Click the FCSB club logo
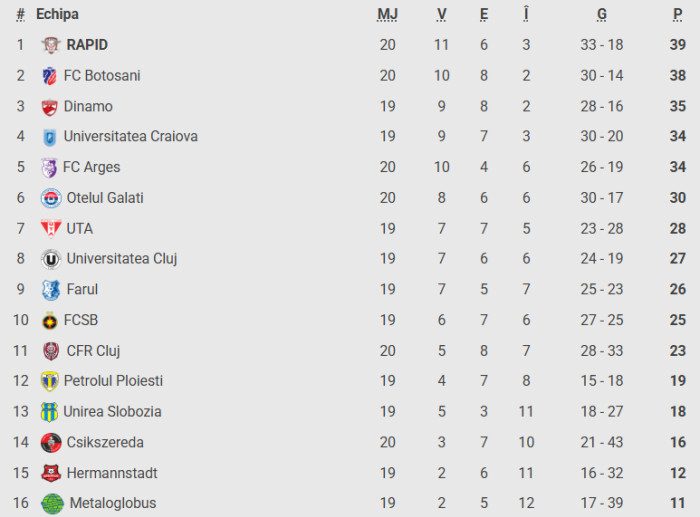Screen dimensions: 700x517 tap(49, 321)
